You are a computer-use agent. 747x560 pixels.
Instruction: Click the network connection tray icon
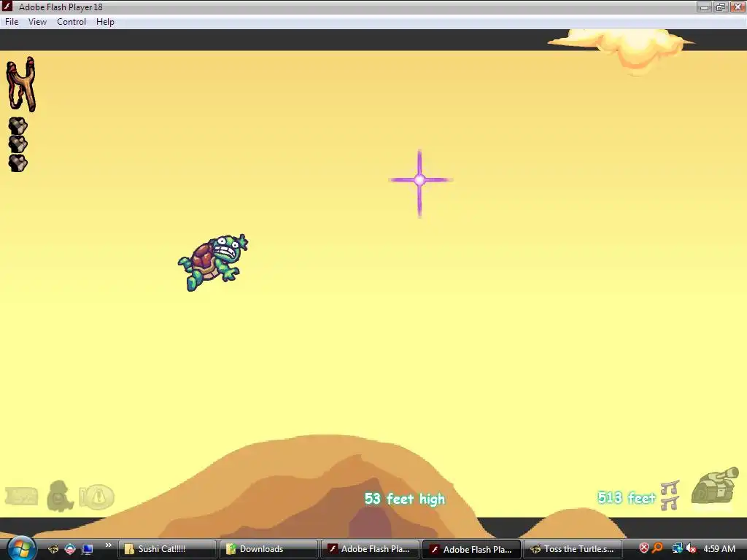[676, 548]
